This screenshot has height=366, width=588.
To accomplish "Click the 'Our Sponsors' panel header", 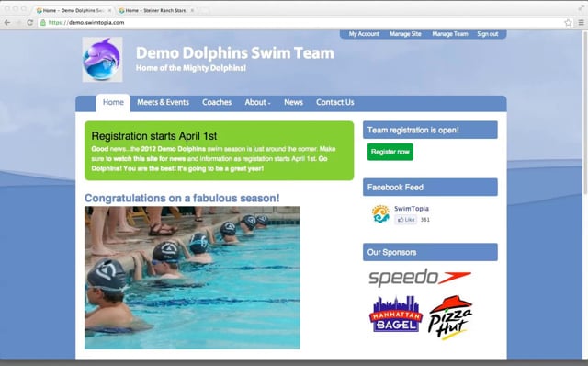I will 430,252.
